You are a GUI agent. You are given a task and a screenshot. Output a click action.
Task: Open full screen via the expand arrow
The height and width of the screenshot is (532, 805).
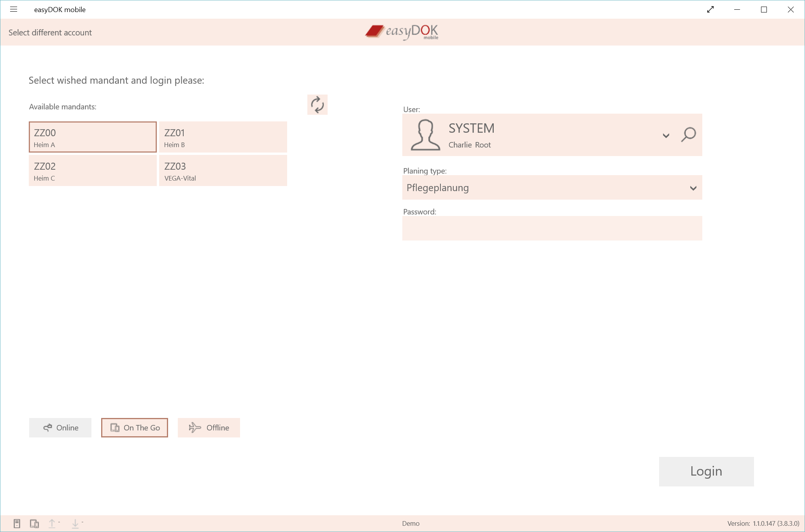(710, 9)
